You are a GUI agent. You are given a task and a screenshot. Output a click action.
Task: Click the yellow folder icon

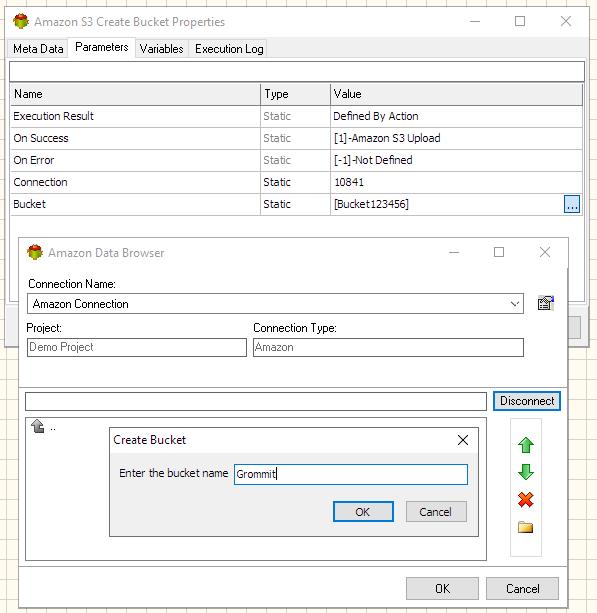click(x=525, y=527)
